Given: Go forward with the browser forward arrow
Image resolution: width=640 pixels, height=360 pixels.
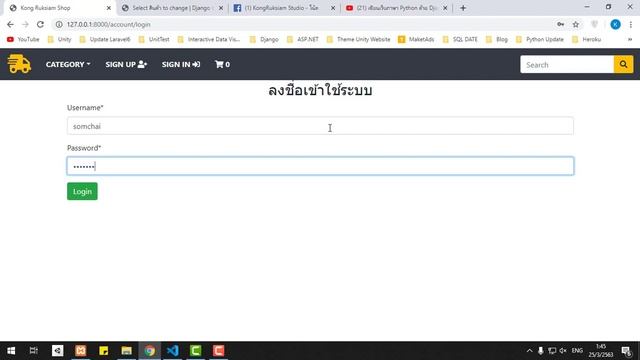Looking at the screenshot, I should 25,24.
